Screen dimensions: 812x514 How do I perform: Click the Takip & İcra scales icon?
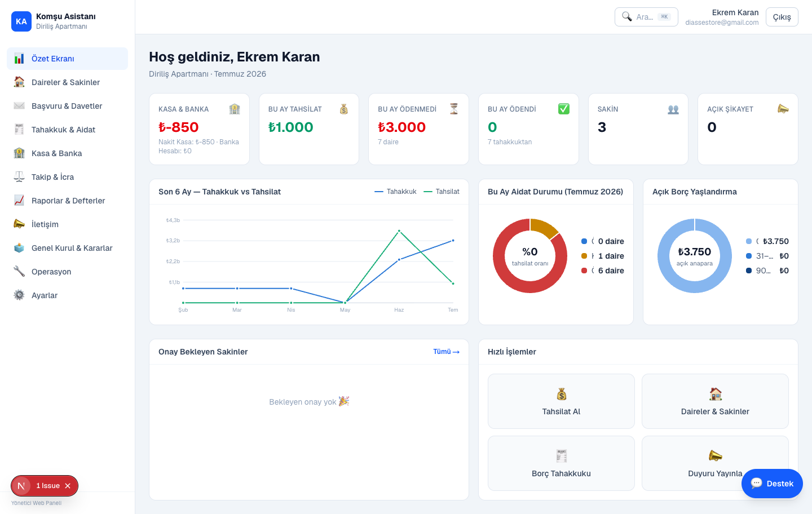pyautogui.click(x=19, y=177)
